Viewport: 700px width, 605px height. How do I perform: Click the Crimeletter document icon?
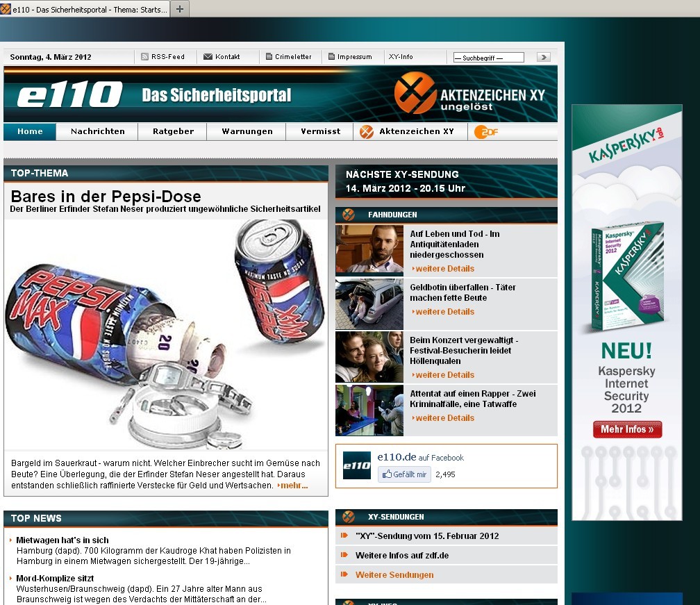tap(268, 57)
